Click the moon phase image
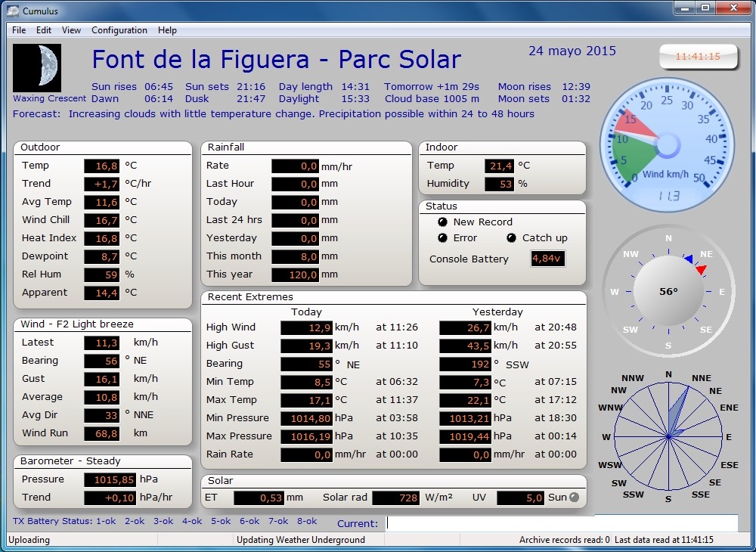756x552 pixels. pyautogui.click(x=37, y=68)
